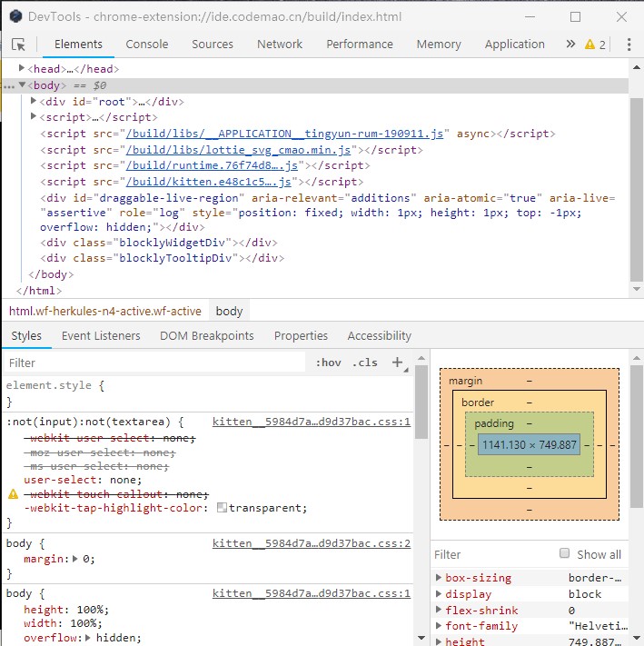Toggle the .cls element classes button

coord(365,363)
